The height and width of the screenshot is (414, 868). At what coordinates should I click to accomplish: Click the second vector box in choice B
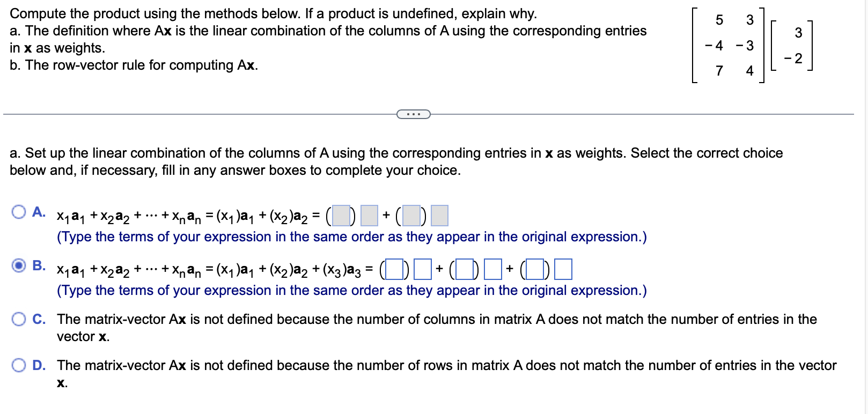coord(492,269)
